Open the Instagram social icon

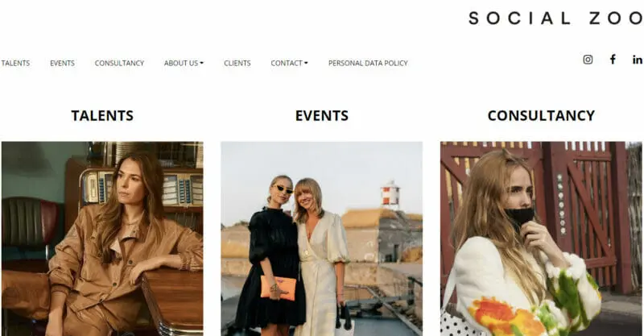[x=588, y=60]
